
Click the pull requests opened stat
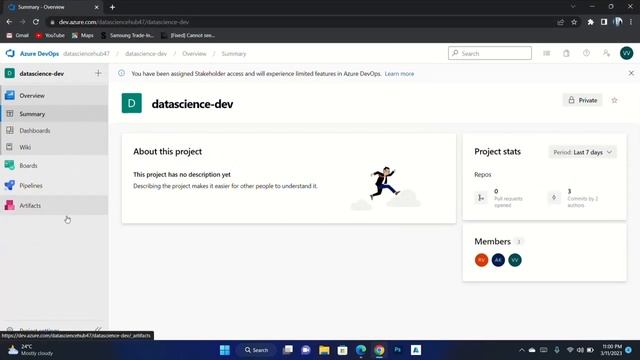click(x=501, y=198)
